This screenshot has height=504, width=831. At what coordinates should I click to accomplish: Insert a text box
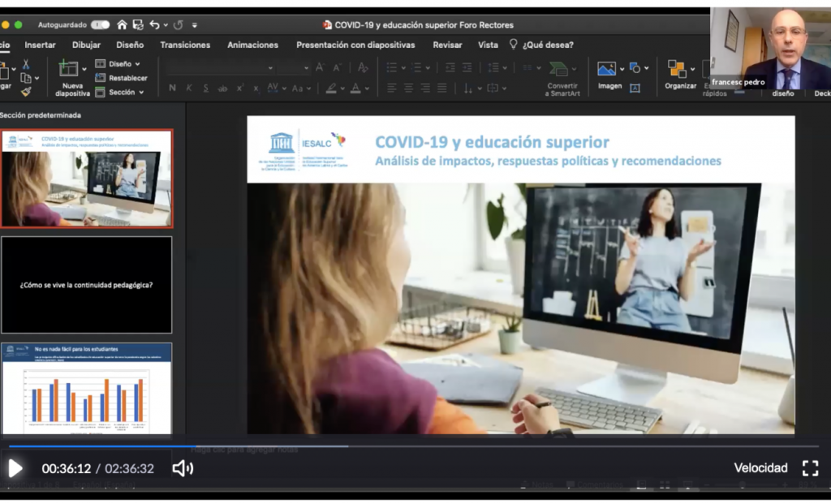(635, 88)
